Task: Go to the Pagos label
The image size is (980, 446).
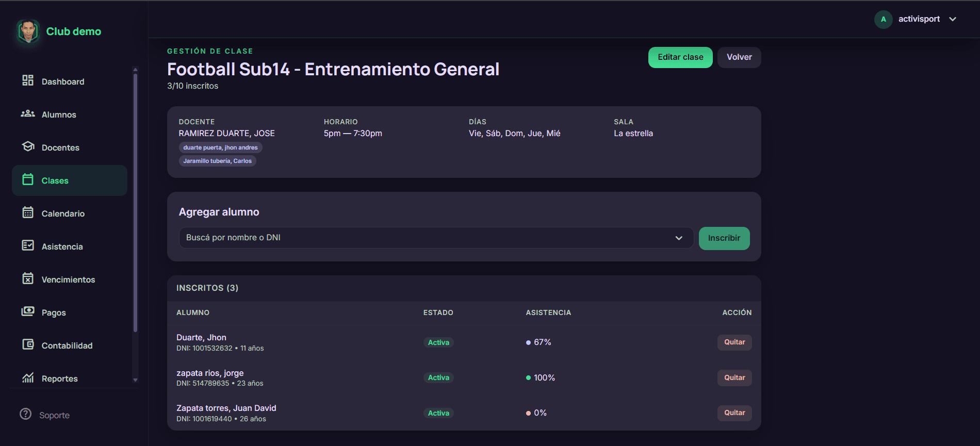Action: pyautogui.click(x=54, y=312)
